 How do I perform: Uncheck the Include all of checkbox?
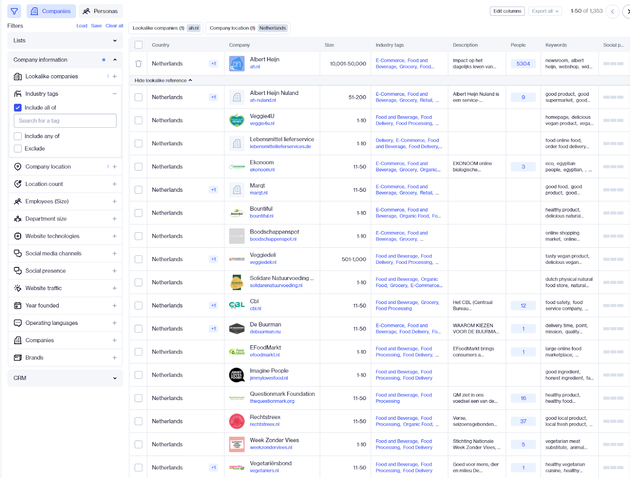pyautogui.click(x=18, y=107)
